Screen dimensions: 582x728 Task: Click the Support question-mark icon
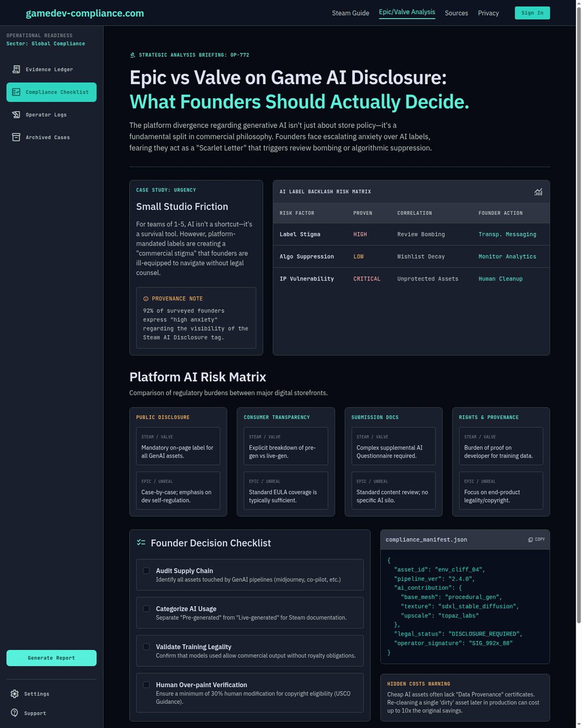(15, 713)
